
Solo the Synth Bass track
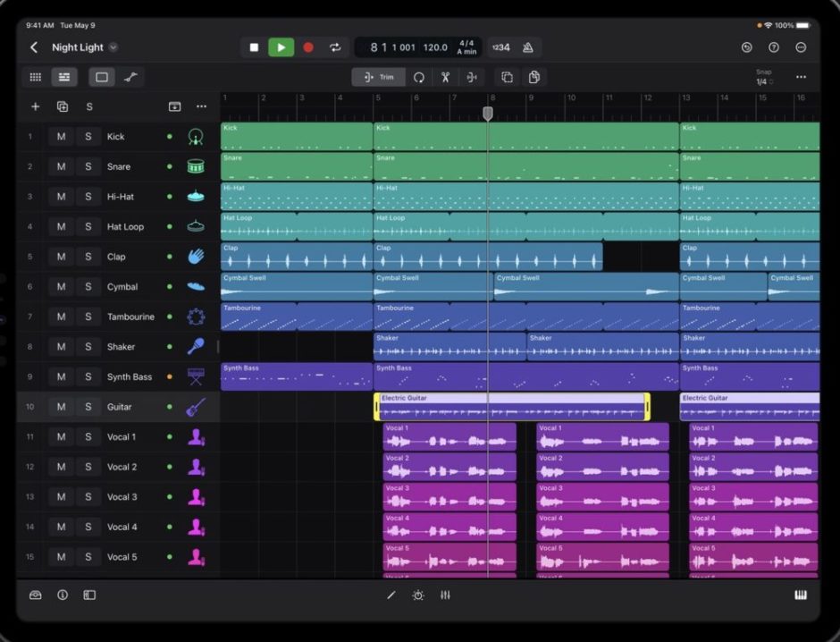[x=89, y=376]
